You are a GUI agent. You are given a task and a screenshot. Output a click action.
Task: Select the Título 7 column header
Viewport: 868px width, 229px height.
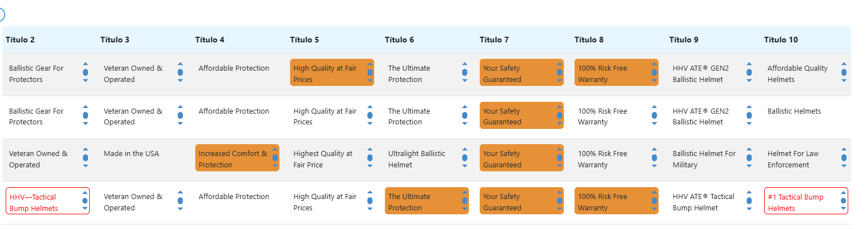point(494,40)
